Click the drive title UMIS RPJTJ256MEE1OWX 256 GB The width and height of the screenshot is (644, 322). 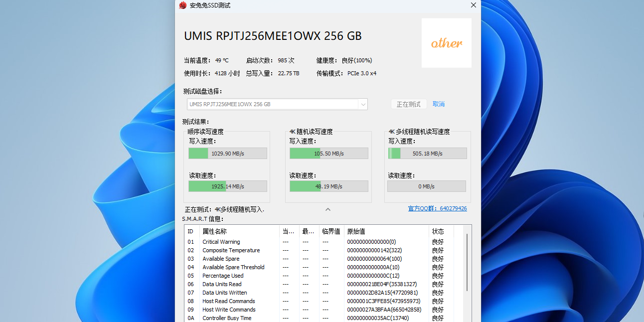pos(273,36)
